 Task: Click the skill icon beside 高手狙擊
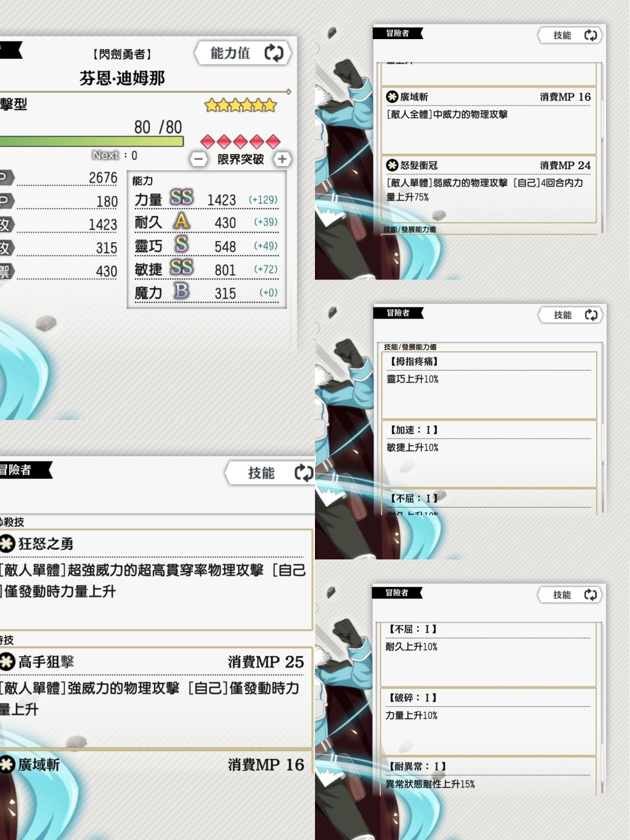tap(7, 661)
